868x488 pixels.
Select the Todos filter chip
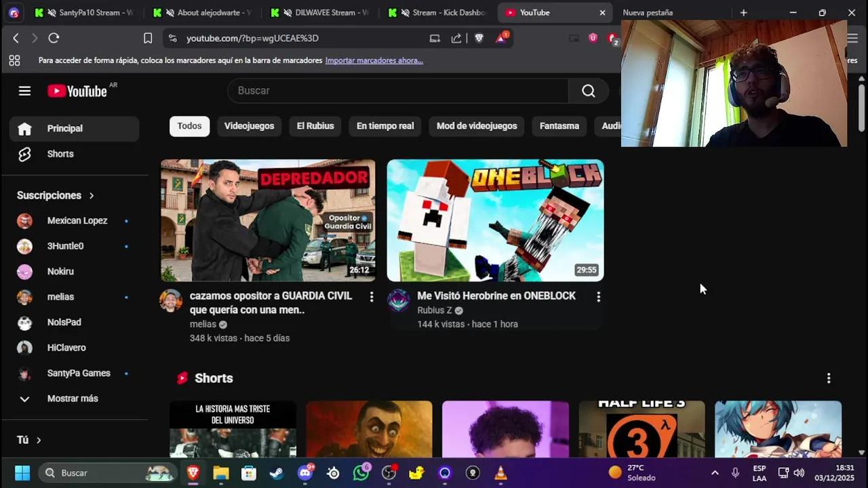point(189,126)
